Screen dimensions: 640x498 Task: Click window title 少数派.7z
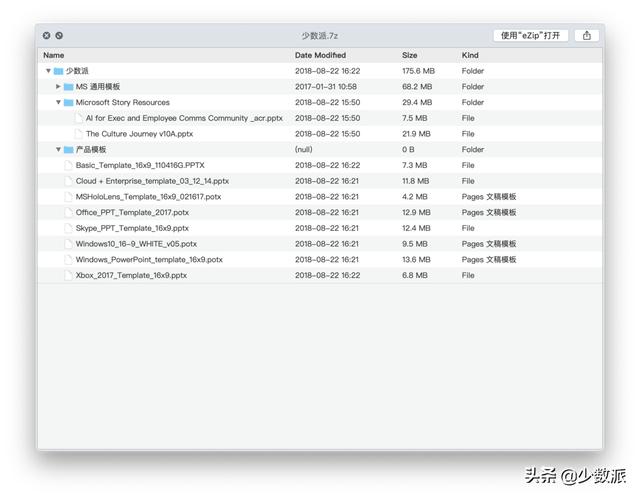[x=320, y=36]
